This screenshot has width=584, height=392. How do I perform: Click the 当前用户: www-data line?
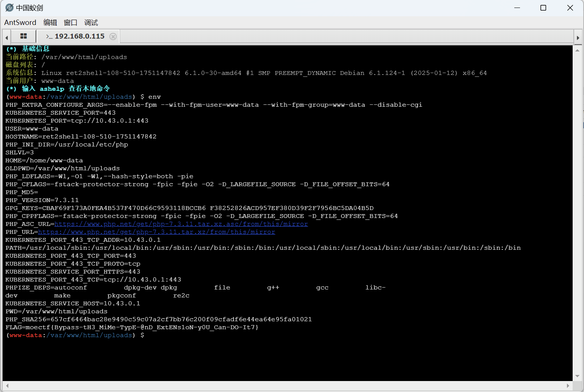[40, 81]
